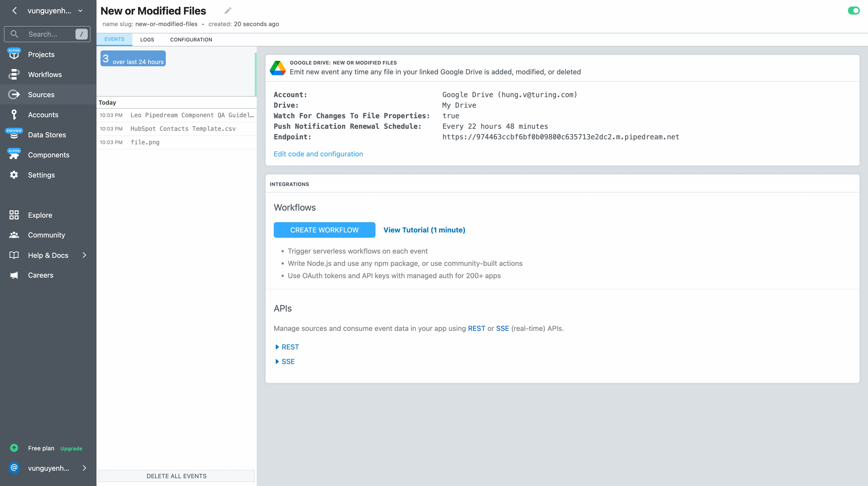This screenshot has width=868, height=486.
Task: Click the user avatar @ icon
Action: click(x=14, y=468)
